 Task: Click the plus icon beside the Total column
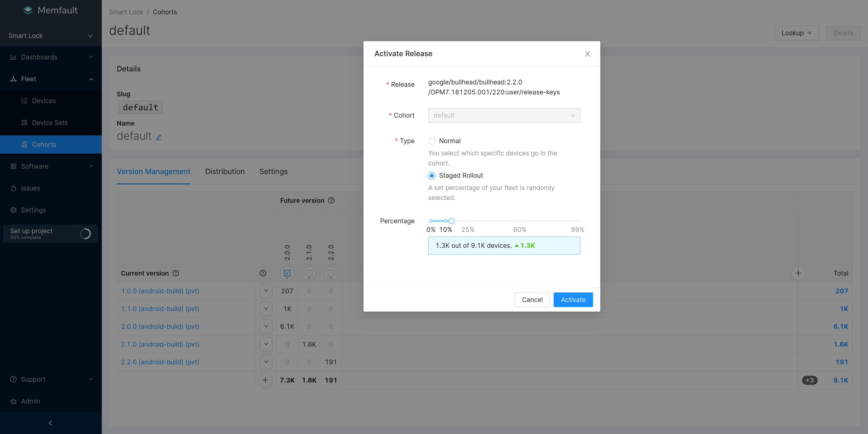(x=798, y=273)
